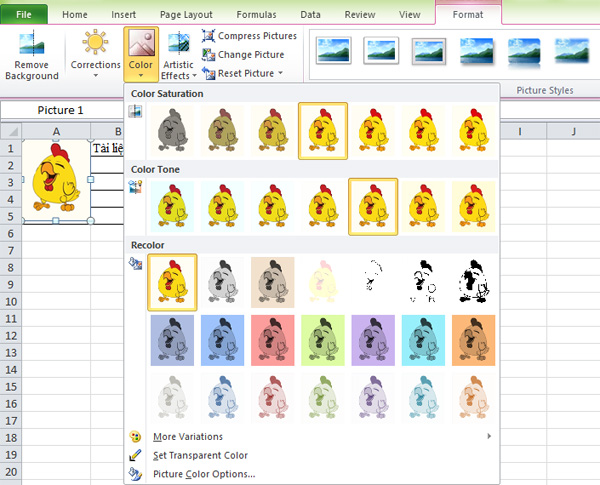The width and height of the screenshot is (600, 485).
Task: Choose the reflected rounded rectangle style
Action: coord(524,52)
